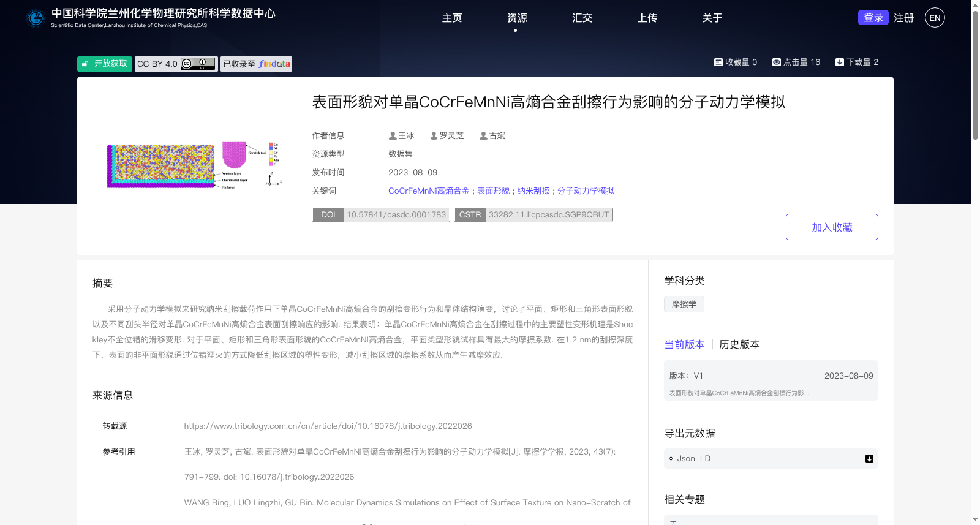Open the 主页 navigation item
This screenshot has width=980, height=525.
(x=452, y=18)
